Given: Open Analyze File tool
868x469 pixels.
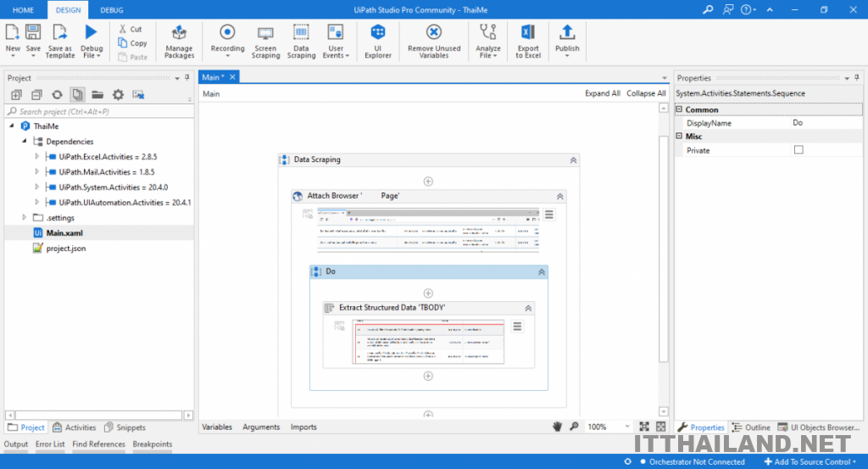Looking at the screenshot, I should (487, 41).
